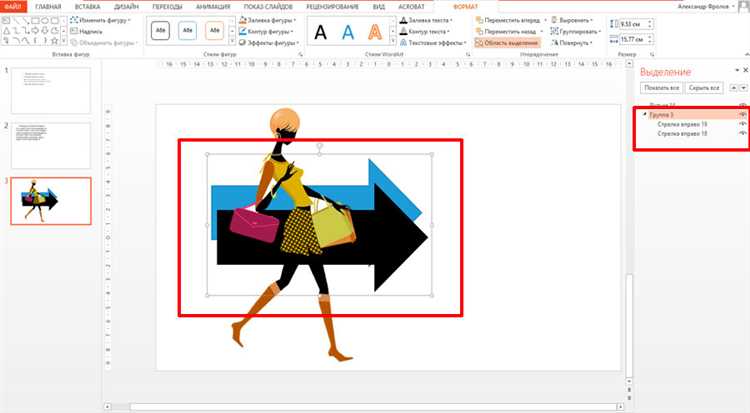The image size is (750, 413).
Task: Select slide 3 thumbnail with arrows
Action: (51, 201)
